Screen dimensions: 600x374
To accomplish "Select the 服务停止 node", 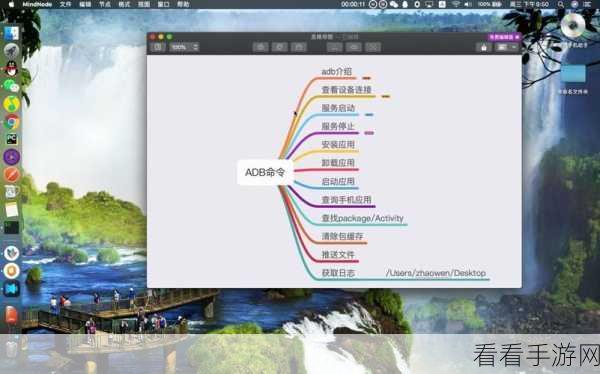I will pos(338,126).
